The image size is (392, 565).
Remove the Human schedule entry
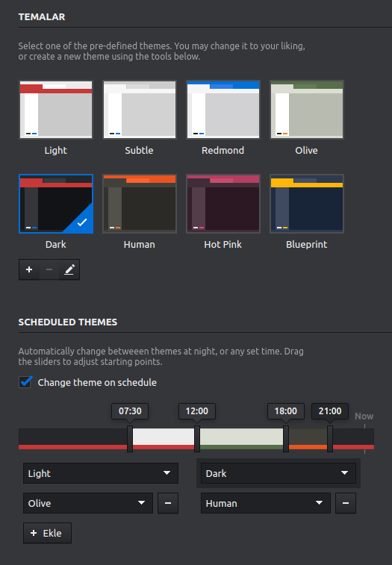coord(346,503)
